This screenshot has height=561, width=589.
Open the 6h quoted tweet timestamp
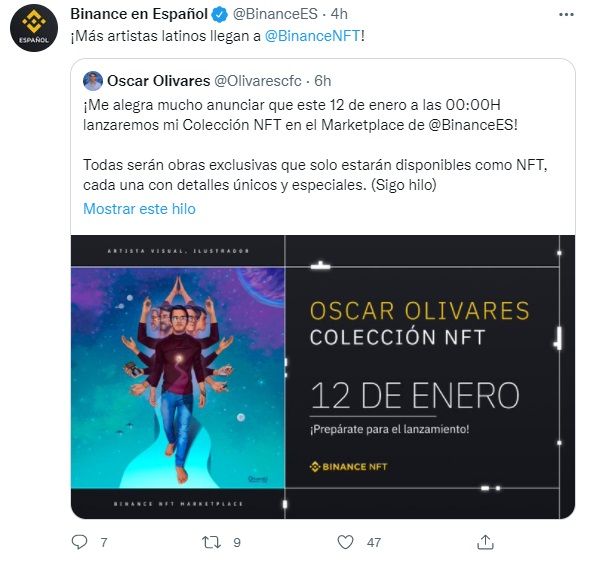(323, 81)
